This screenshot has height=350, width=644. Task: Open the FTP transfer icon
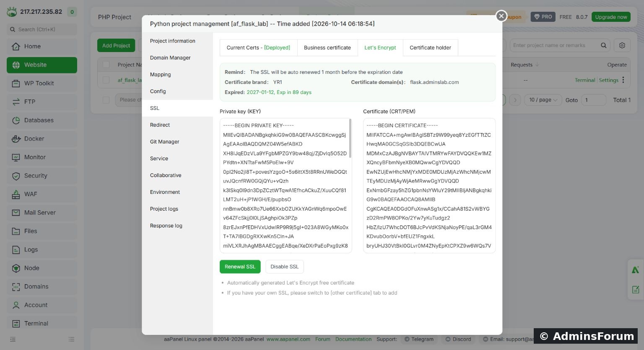pos(16,102)
